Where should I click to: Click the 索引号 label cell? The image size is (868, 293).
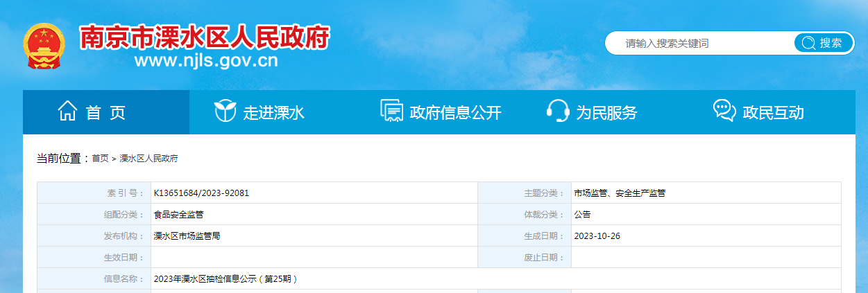tap(94, 193)
